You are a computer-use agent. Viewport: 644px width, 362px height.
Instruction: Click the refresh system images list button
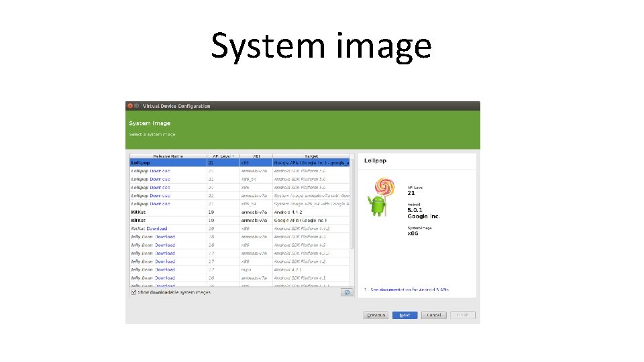tap(347, 292)
